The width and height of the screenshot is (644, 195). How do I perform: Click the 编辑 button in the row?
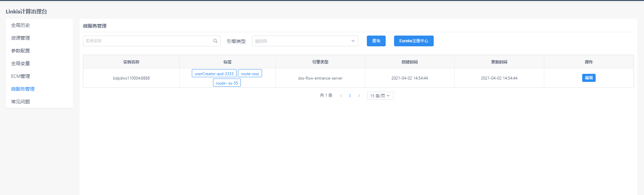click(x=589, y=78)
